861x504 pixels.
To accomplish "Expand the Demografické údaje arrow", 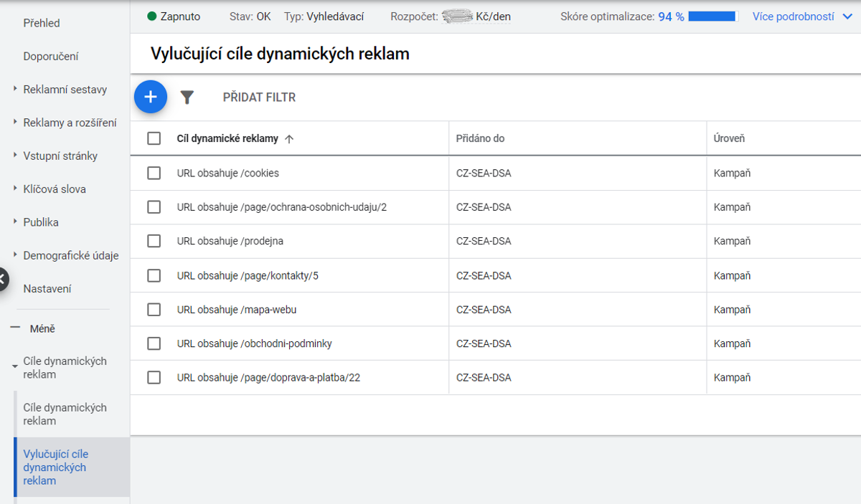I will pos(15,255).
